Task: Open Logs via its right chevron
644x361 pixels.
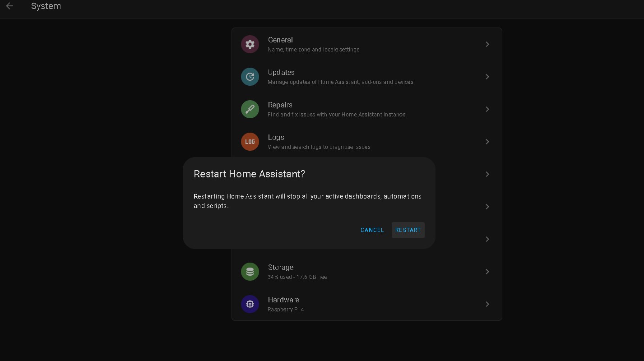Action: click(x=487, y=142)
